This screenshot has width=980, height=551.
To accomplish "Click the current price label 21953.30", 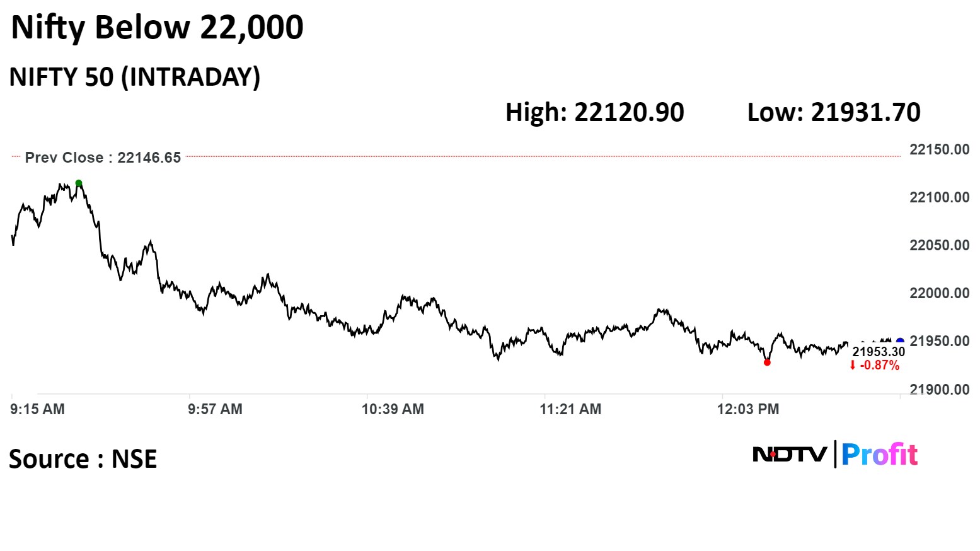I will point(879,352).
